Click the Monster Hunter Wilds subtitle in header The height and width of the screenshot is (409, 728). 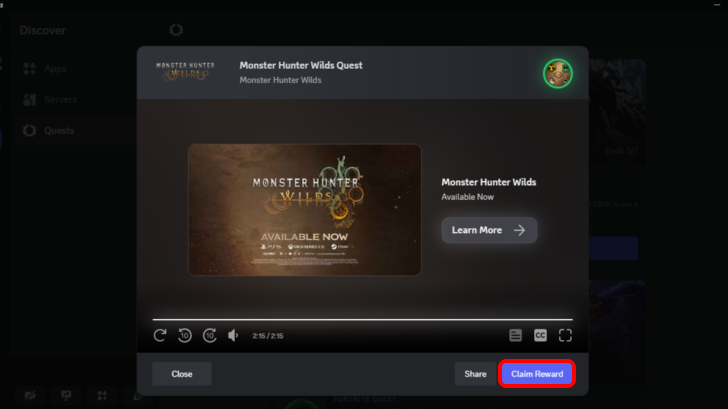click(280, 80)
